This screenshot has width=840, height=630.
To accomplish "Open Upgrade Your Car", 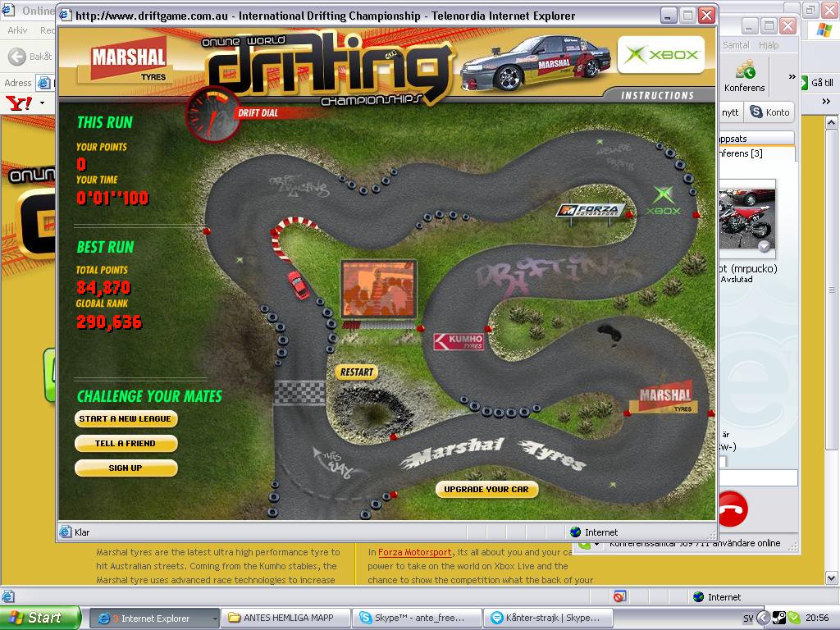I will tap(486, 489).
